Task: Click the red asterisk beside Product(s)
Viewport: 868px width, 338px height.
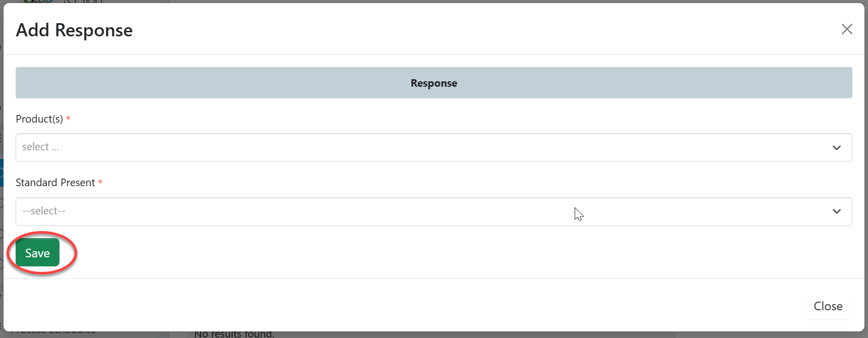Action: [68, 119]
